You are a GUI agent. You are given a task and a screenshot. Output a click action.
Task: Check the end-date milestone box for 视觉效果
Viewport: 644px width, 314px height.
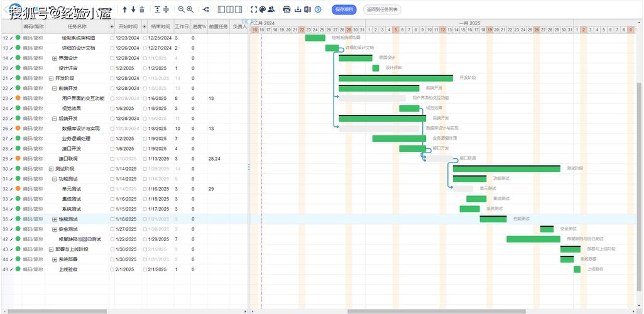coord(145,109)
